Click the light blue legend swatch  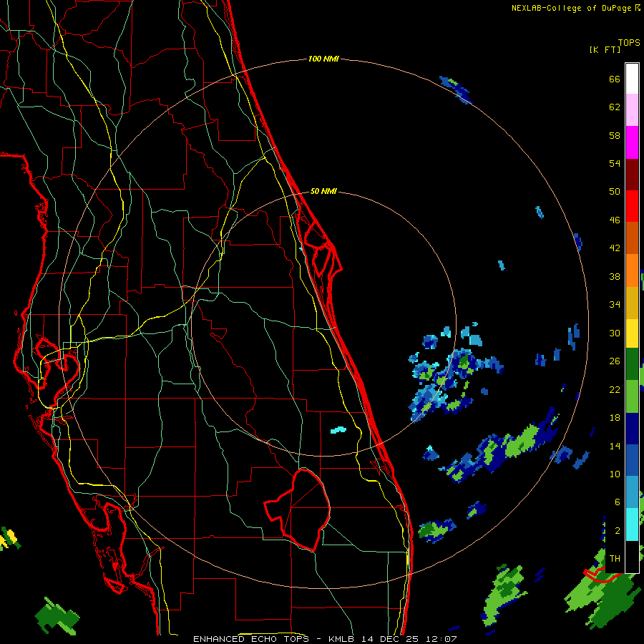point(632,492)
